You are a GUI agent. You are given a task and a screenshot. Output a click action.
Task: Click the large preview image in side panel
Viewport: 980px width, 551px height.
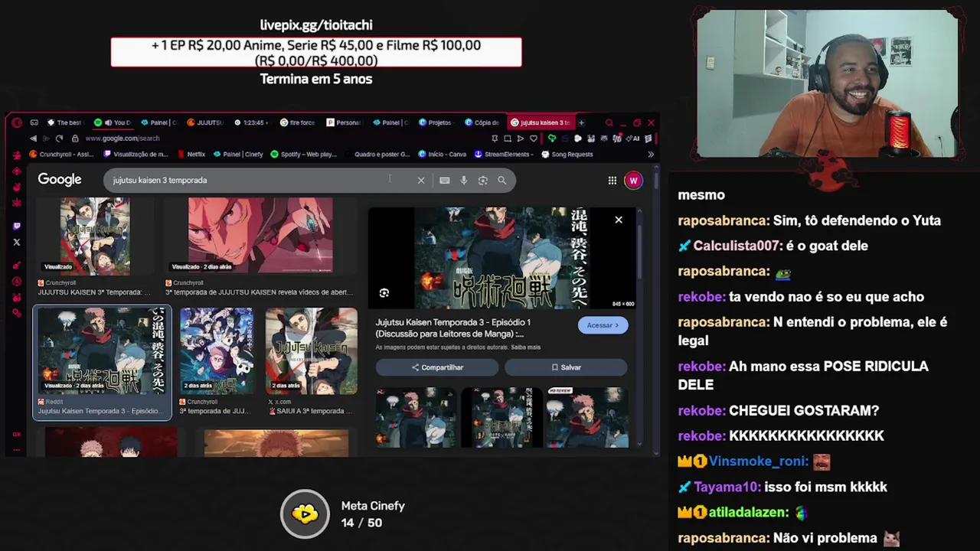point(502,258)
